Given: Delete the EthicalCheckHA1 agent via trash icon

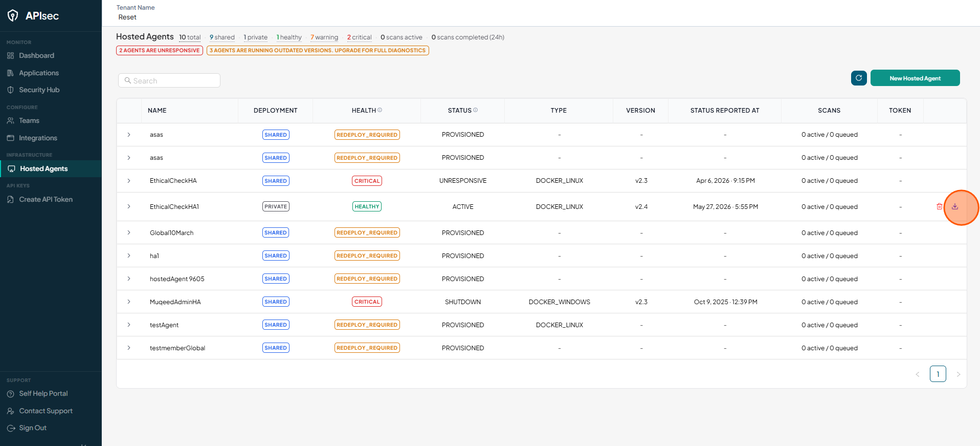Looking at the screenshot, I should (939, 207).
